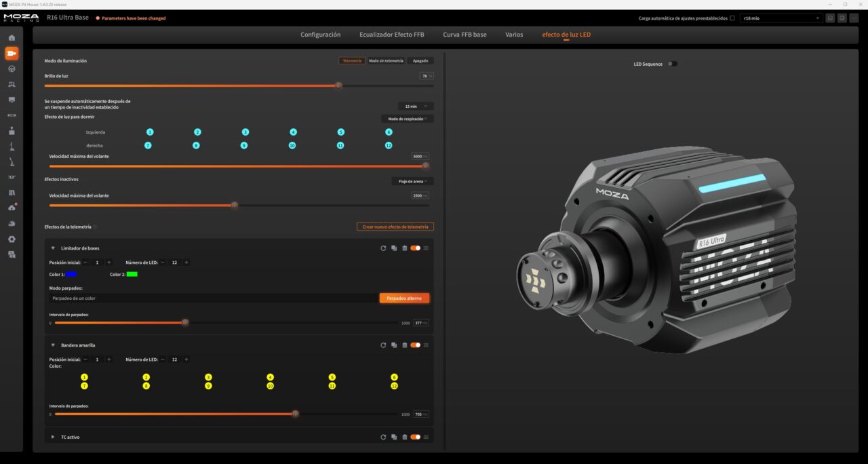This screenshot has width=868, height=464.
Task: Delete the TC activo effect
Action: 405,437
